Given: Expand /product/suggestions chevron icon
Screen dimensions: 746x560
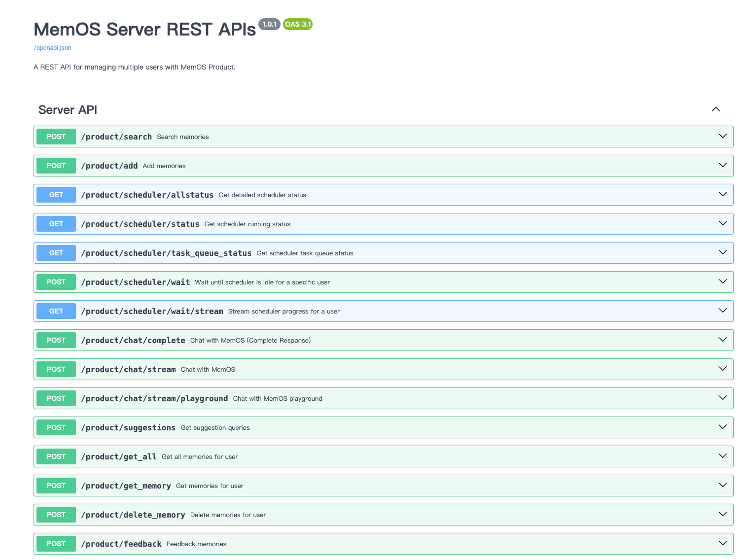Looking at the screenshot, I should pos(722,427).
